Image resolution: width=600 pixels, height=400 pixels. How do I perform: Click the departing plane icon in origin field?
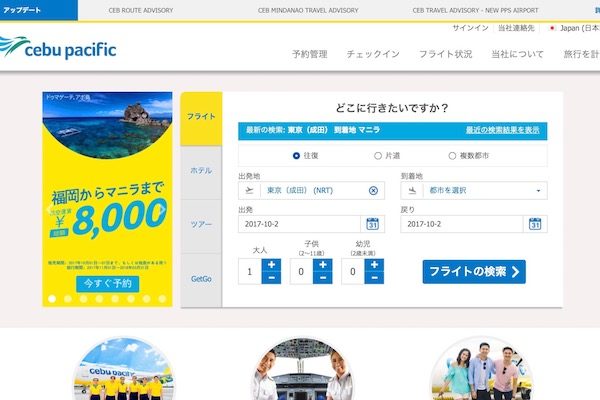[249, 190]
